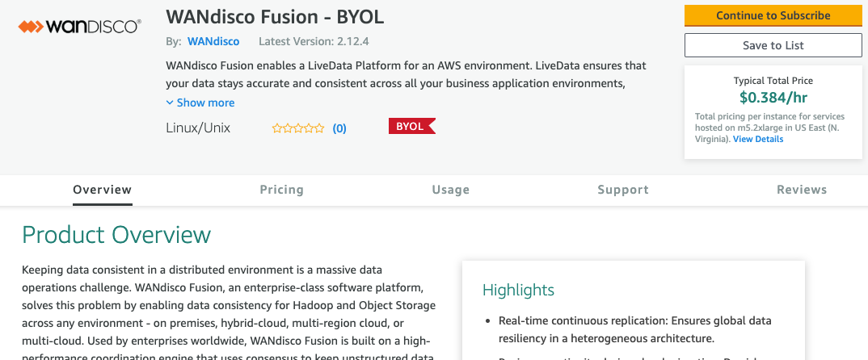
Task: Open the (0) reviews count link
Action: click(339, 129)
